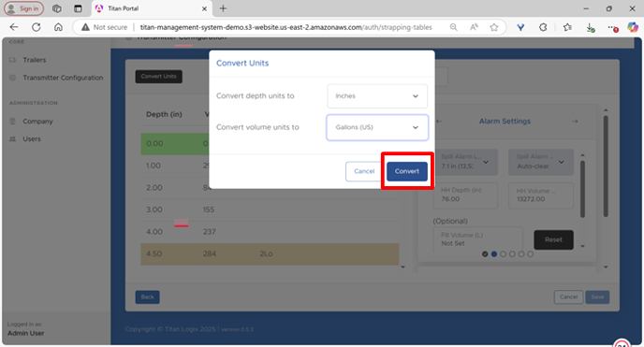Viewport: 644px width, 347px height.
Task: Open Users in the sidebar
Action: tap(32, 139)
